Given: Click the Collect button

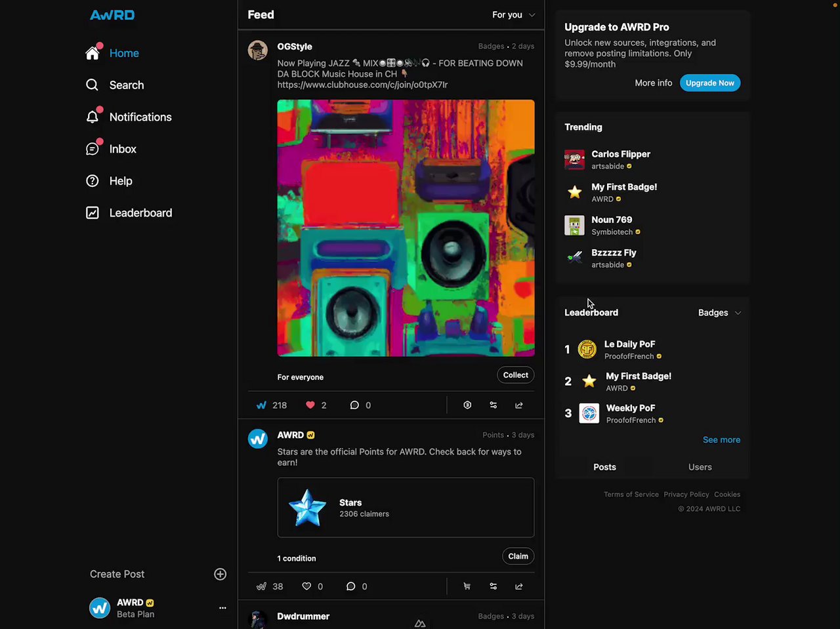Looking at the screenshot, I should 516,375.
